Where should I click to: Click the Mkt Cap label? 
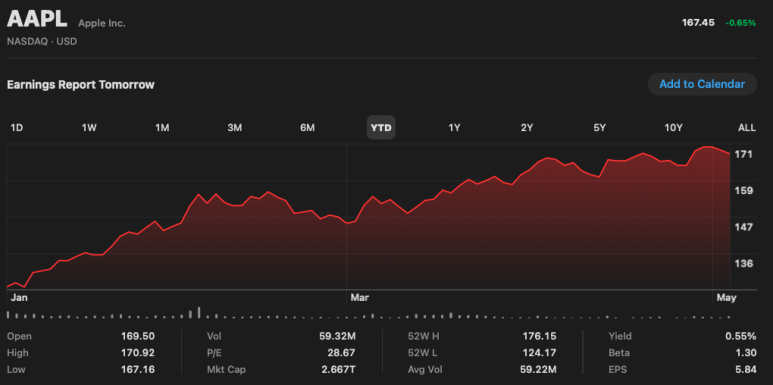(x=226, y=369)
